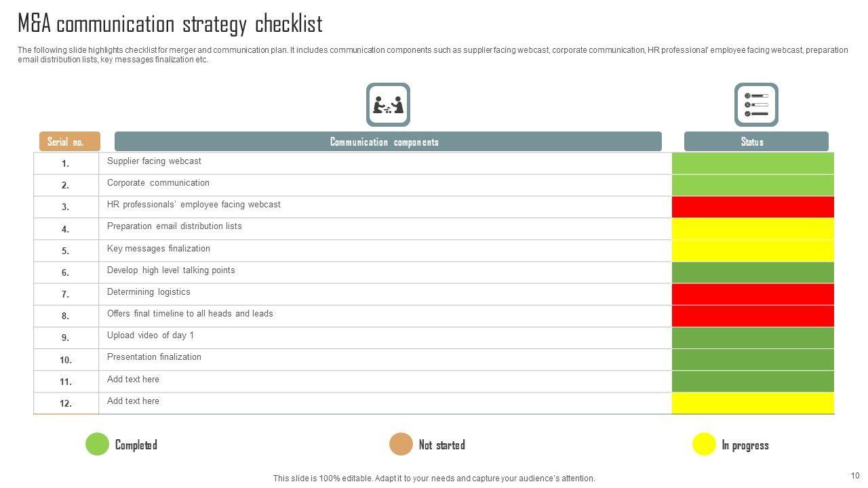Click the 'Upload video of day 1' entry
Viewport: 868px width, 488px height.
click(x=151, y=335)
